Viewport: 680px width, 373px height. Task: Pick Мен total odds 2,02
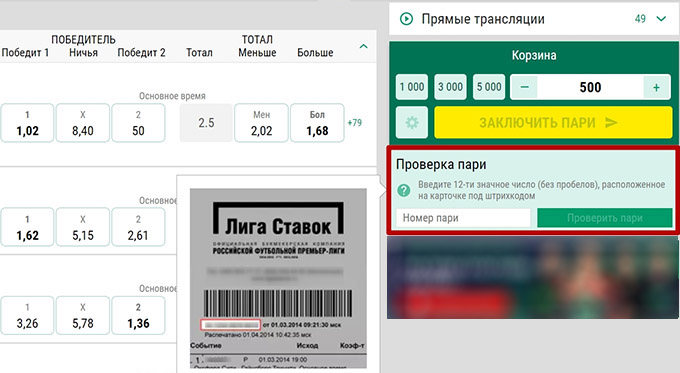point(262,123)
